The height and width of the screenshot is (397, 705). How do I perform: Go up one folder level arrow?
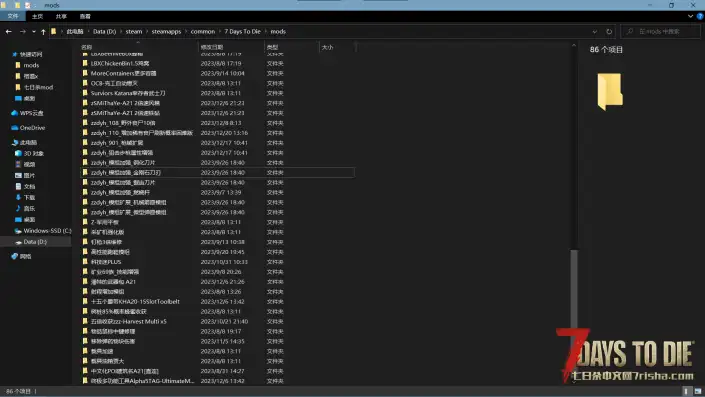[x=43, y=31]
